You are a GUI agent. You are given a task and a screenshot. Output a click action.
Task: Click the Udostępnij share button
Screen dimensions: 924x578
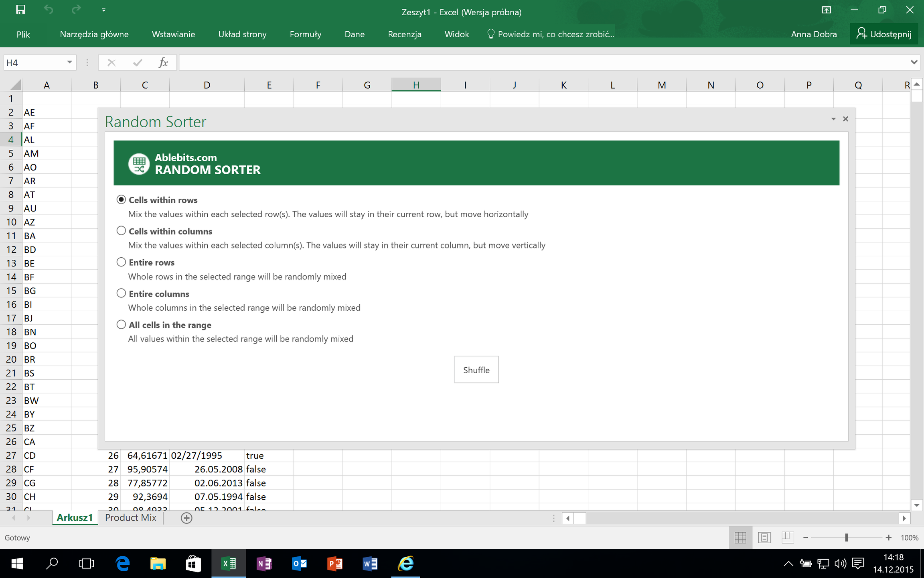883,34
